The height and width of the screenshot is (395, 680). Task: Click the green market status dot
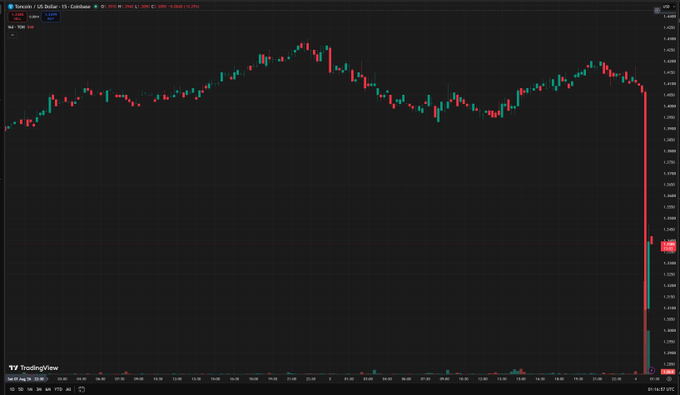96,7
